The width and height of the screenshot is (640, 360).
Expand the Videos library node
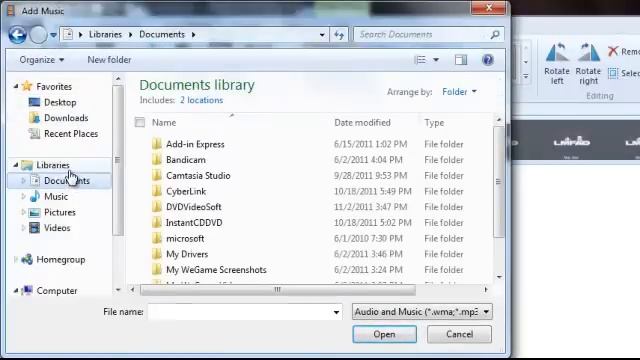tap(23, 228)
